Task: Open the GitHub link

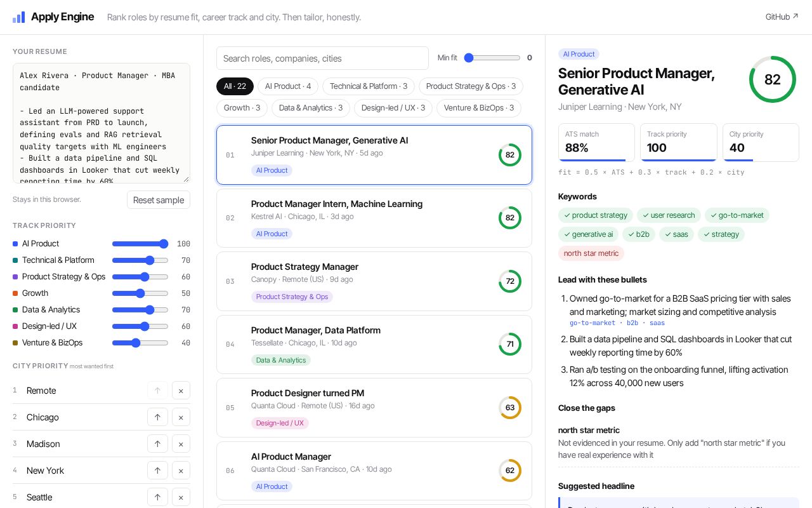Action: tap(782, 17)
